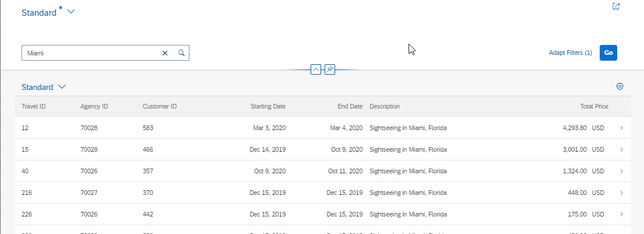The height and width of the screenshot is (234, 644).
Task: Open details arrow for Travel ID 216
Action: [621, 193]
